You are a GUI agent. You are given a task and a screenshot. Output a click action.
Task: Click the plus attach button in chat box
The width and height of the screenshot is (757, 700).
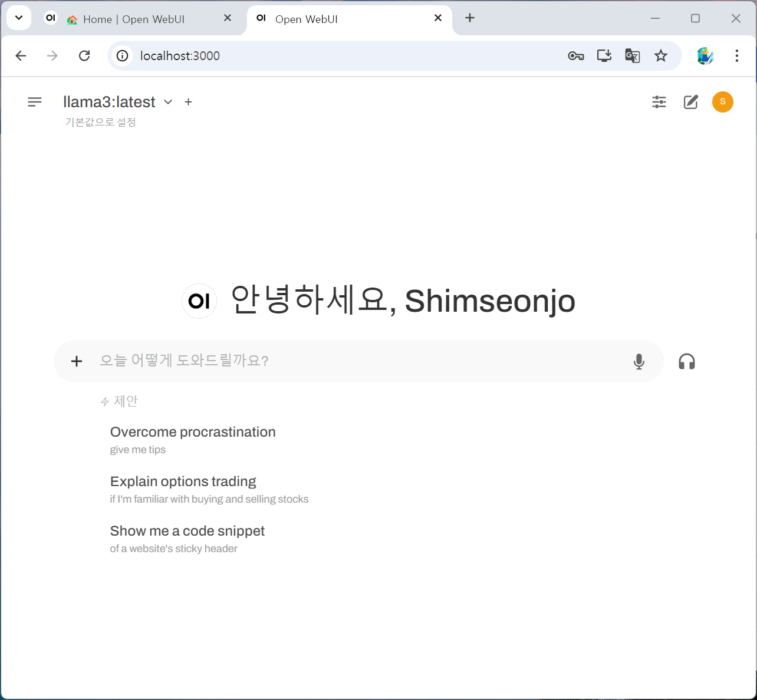coord(77,361)
